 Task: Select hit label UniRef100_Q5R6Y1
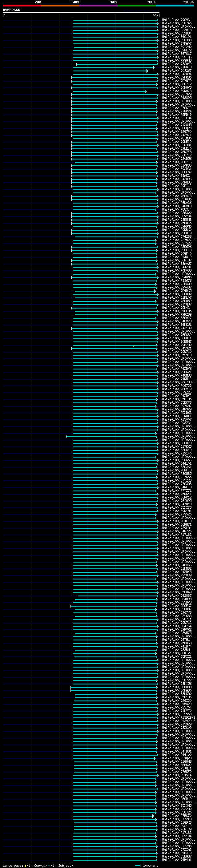point(176,494)
